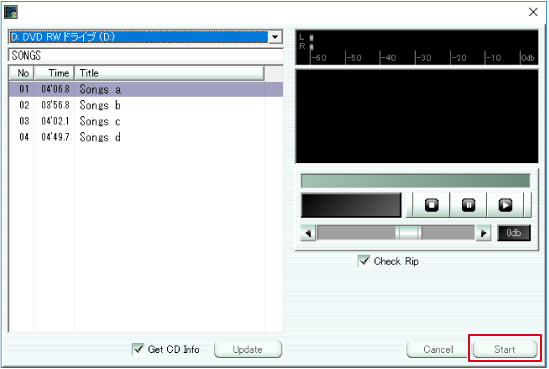Image resolution: width=549 pixels, height=369 pixels.
Task: Pause the CD track playback
Action: coord(468,205)
